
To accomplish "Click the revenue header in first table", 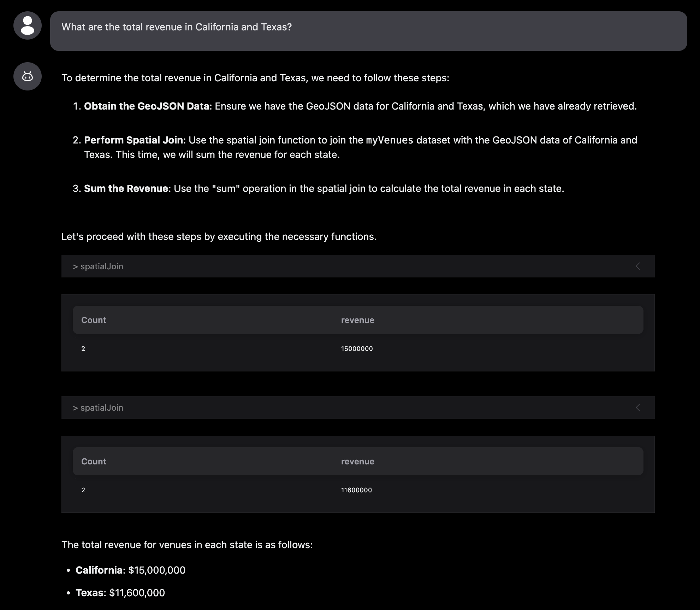I will 357,320.
